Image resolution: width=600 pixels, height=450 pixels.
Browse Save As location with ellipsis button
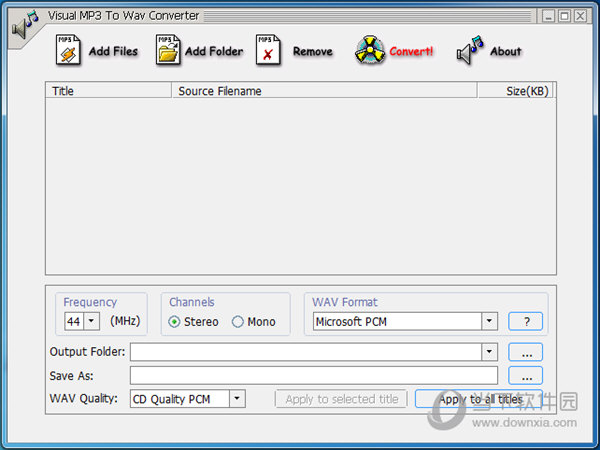pos(526,376)
